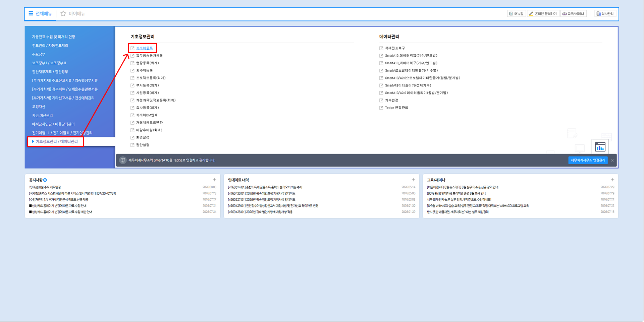Click icon beside SmartA10/A2.0으로보낼데이터만들기(월별/분기별)
The height and width of the screenshot is (322, 644).
click(x=381, y=78)
